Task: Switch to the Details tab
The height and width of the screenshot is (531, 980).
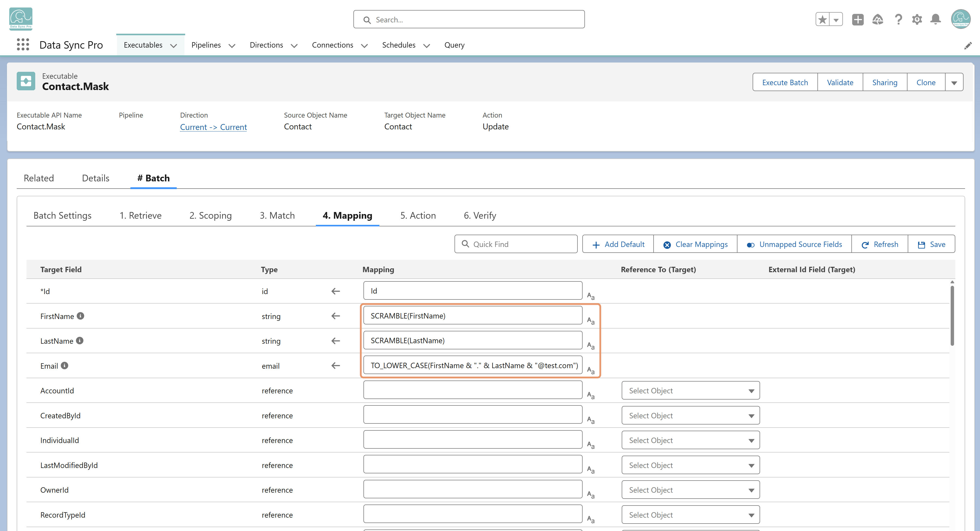Action: [x=95, y=178]
